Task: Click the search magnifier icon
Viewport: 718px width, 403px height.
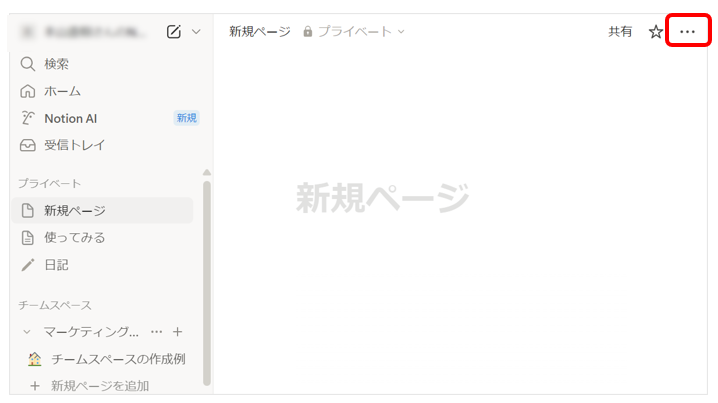Action: coord(28,64)
